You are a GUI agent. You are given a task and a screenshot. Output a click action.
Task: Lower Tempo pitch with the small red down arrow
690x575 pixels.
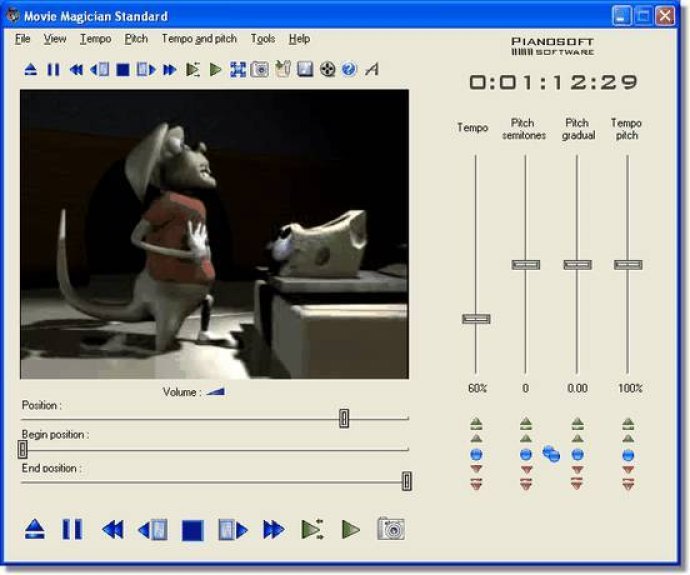pos(628,470)
